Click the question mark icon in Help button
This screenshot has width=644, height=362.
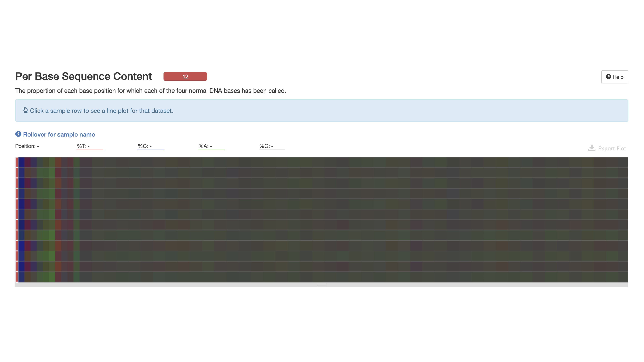click(608, 77)
